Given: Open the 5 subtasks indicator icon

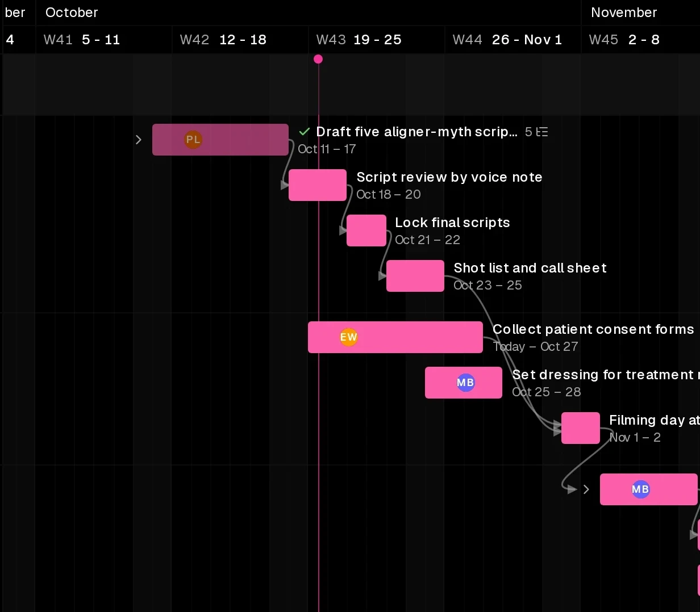Looking at the screenshot, I should [x=543, y=132].
